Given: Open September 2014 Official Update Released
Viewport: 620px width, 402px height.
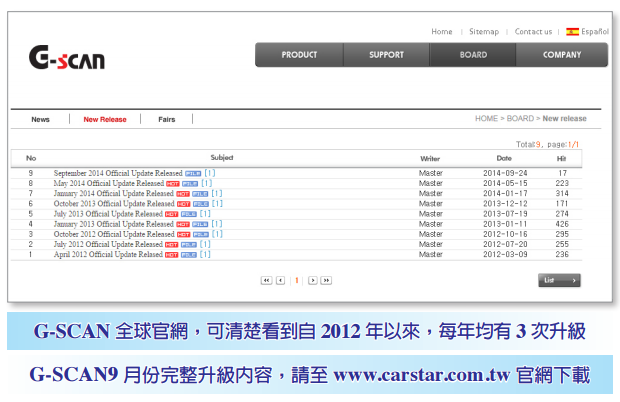Looking at the screenshot, I should coord(118,174).
